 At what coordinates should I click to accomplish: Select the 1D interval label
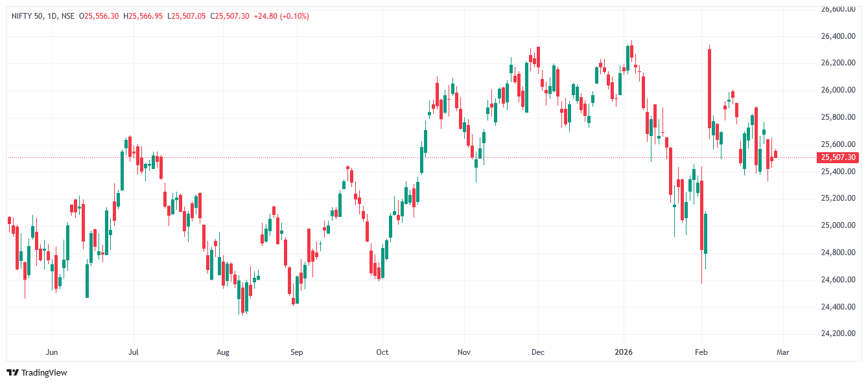[x=53, y=16]
